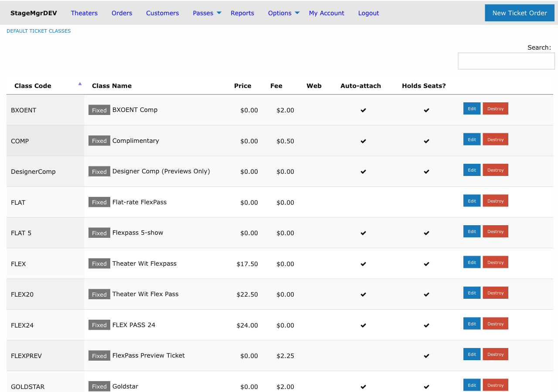Open the Theaters menu item
This screenshot has height=392, width=558.
point(84,13)
